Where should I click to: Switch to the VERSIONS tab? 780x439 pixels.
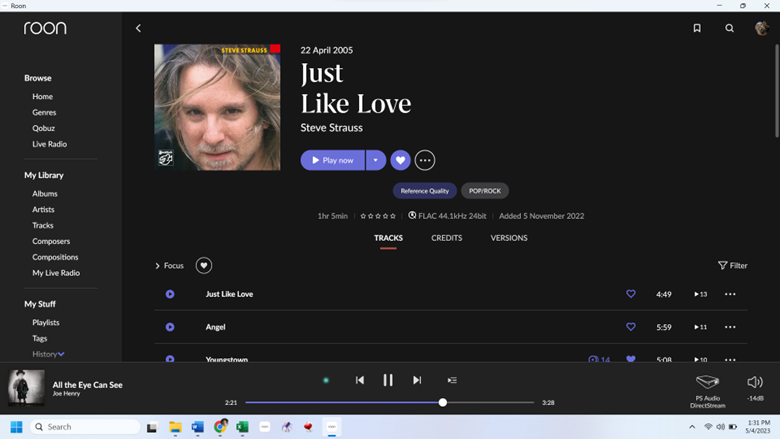509,238
